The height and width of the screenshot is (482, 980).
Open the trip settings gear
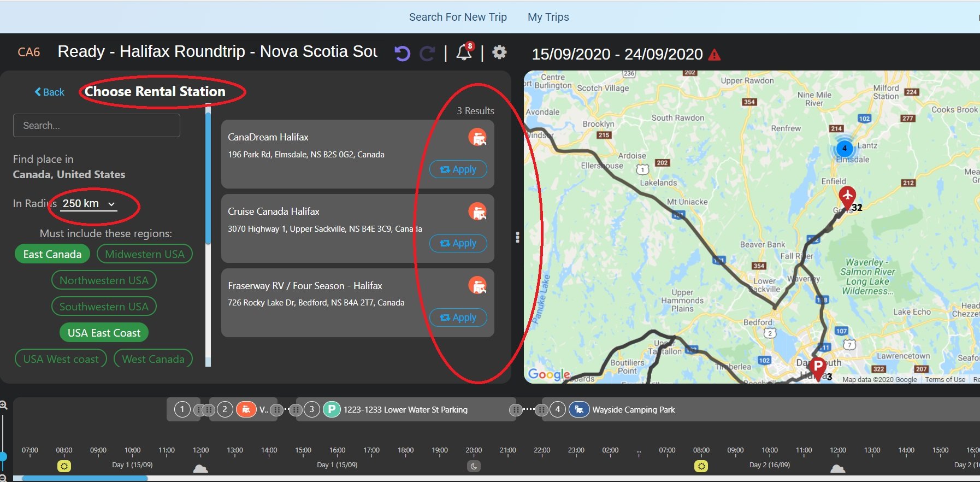coord(499,52)
